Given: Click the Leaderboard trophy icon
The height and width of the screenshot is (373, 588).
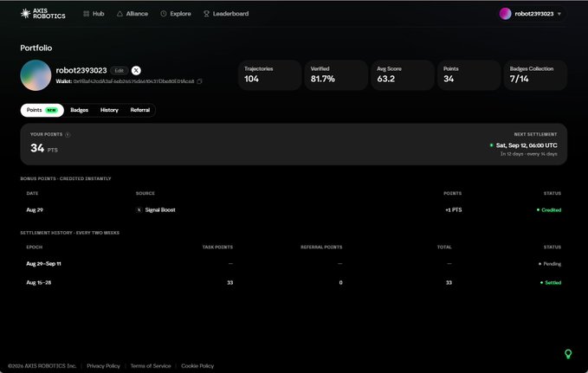Looking at the screenshot, I should tap(206, 14).
